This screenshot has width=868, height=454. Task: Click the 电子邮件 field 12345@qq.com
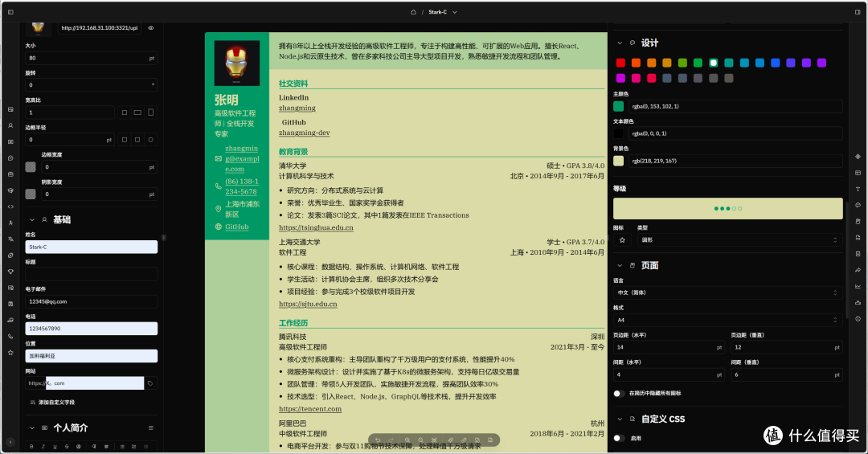point(92,302)
